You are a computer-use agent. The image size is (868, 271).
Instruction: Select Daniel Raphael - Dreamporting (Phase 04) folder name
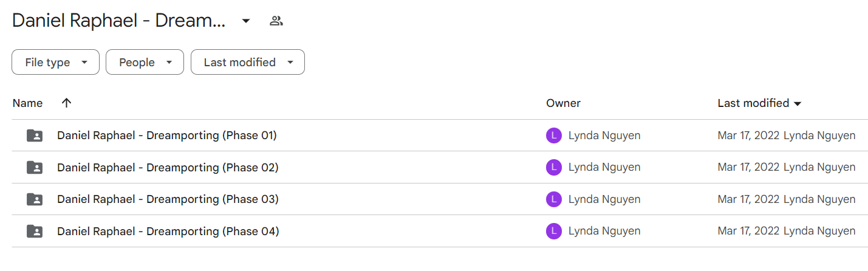(168, 231)
